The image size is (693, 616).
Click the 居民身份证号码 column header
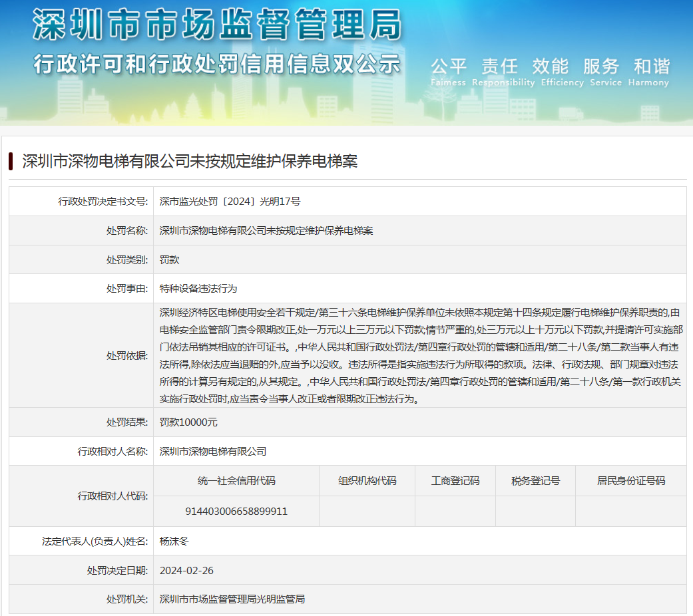pos(630,481)
